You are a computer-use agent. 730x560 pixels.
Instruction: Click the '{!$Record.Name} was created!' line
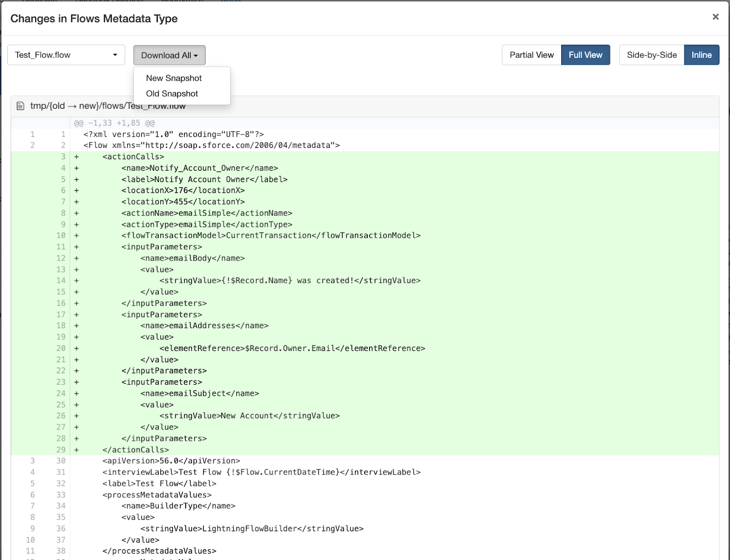coord(290,280)
